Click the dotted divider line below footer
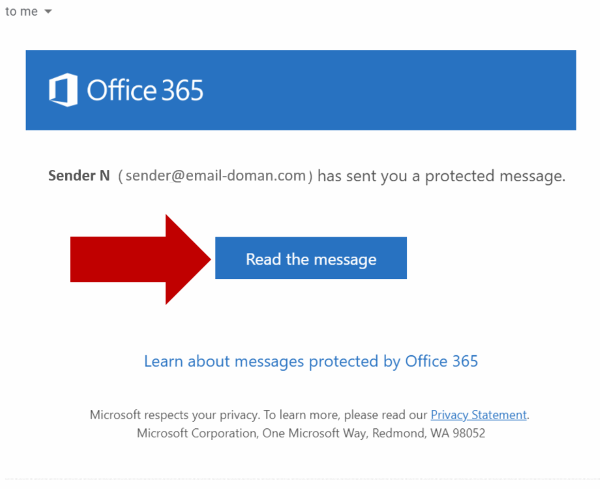 [300, 479]
